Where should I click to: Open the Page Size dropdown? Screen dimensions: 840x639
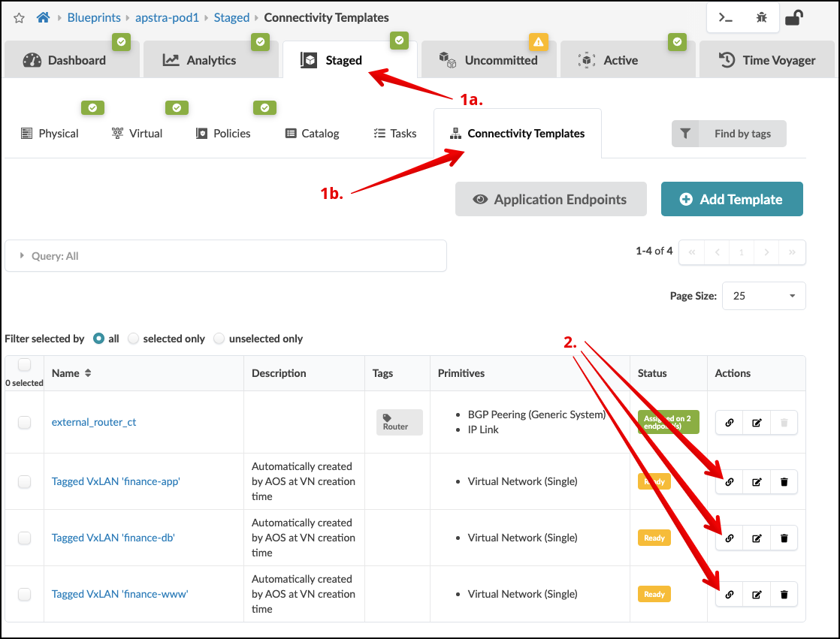click(x=763, y=296)
